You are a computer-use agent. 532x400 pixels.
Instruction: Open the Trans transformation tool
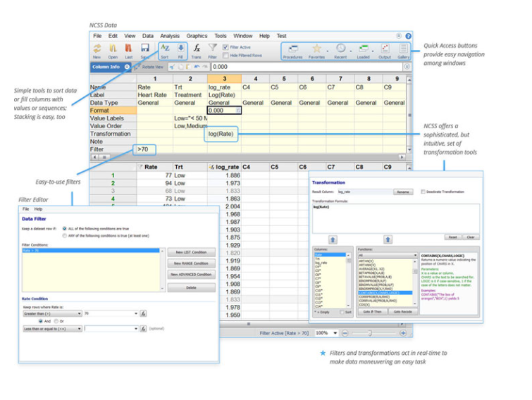pyautogui.click(x=197, y=50)
